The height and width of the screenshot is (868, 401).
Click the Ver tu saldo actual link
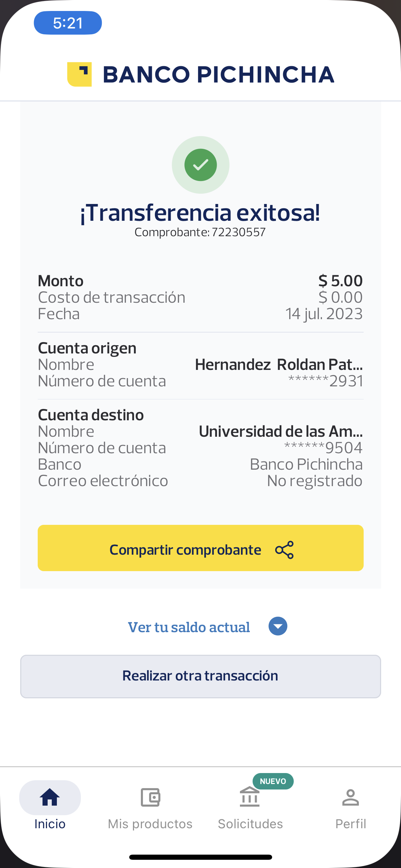point(189,627)
